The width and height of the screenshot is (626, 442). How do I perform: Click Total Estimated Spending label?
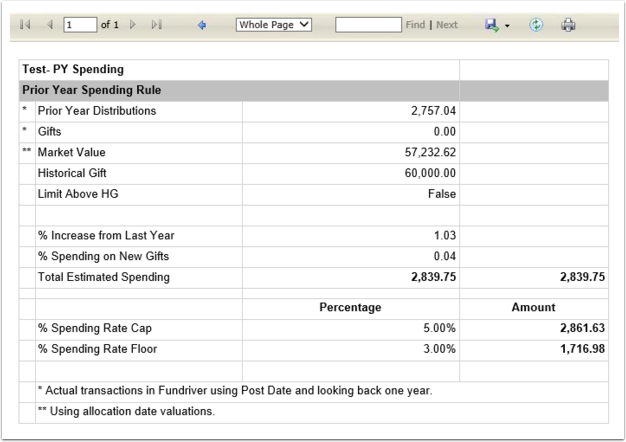pos(104,277)
